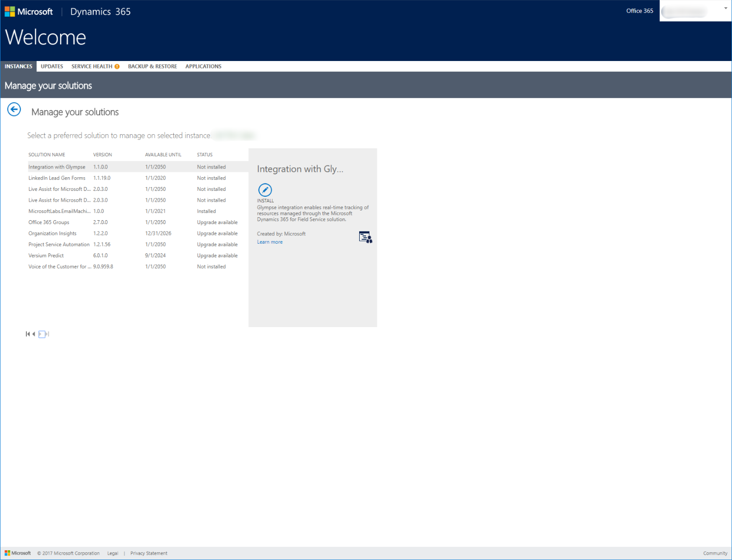This screenshot has width=732, height=560.
Task: Select the Integration with Glympse row
Action: click(x=138, y=167)
